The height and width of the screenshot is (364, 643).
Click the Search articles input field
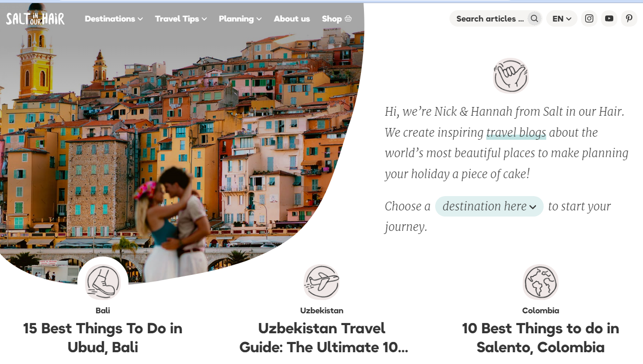tap(490, 18)
